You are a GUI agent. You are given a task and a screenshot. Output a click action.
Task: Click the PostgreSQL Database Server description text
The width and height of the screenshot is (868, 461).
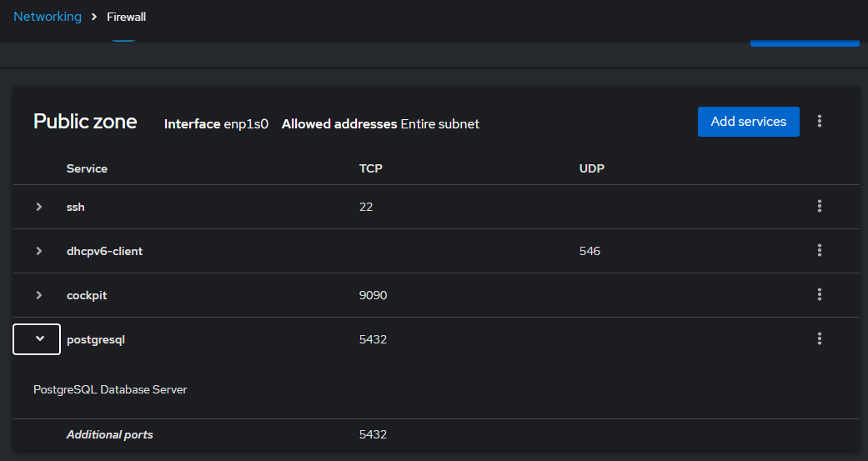tap(110, 389)
